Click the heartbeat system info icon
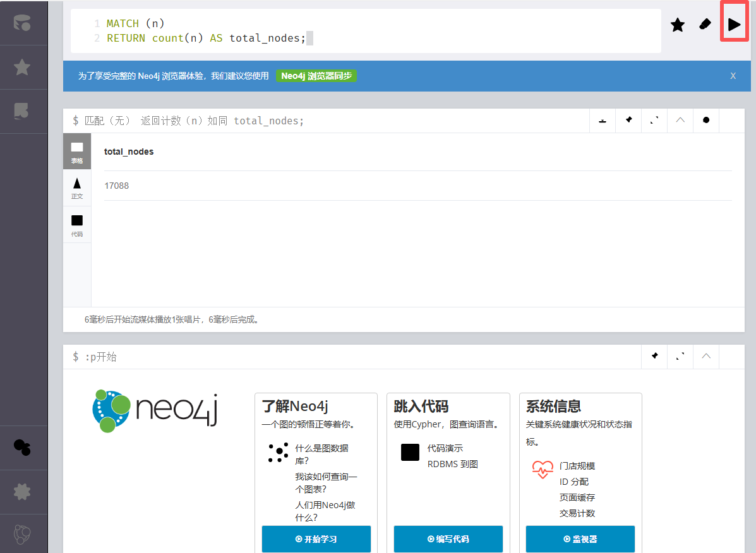Viewport: 756px width, 553px height. tap(543, 469)
